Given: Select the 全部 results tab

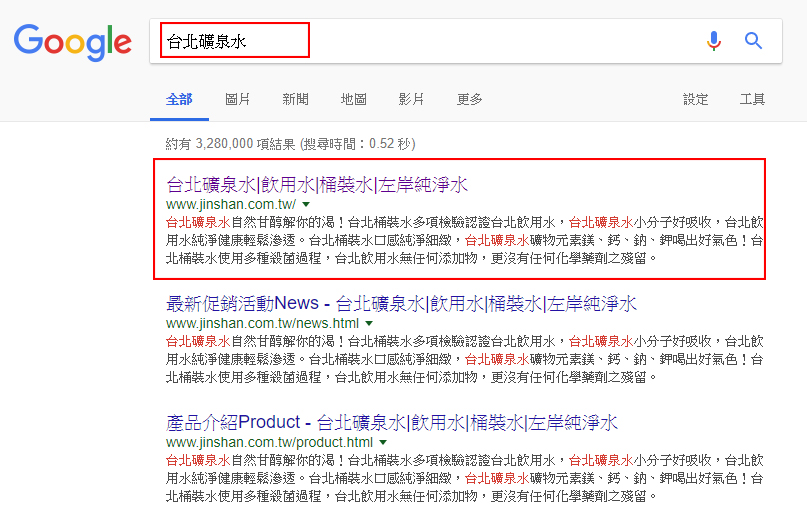Looking at the screenshot, I should [179, 99].
